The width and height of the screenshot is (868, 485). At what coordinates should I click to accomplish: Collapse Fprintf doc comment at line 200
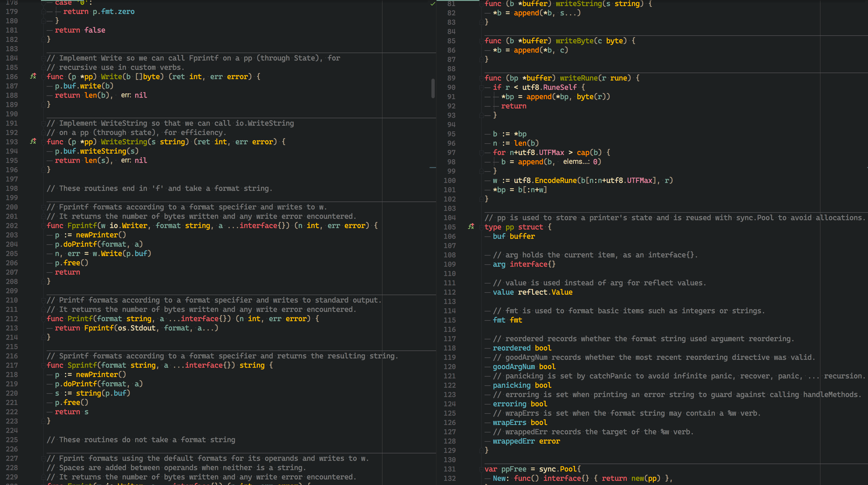43,207
